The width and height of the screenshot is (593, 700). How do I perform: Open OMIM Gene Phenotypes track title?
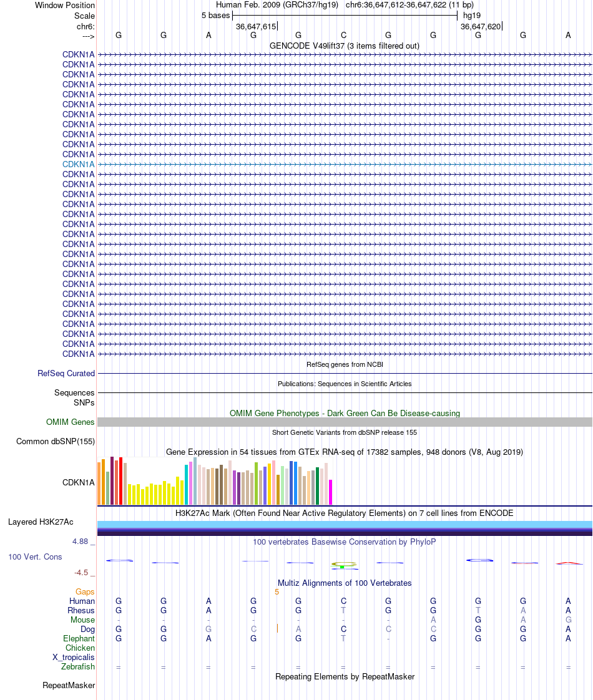[345, 413]
